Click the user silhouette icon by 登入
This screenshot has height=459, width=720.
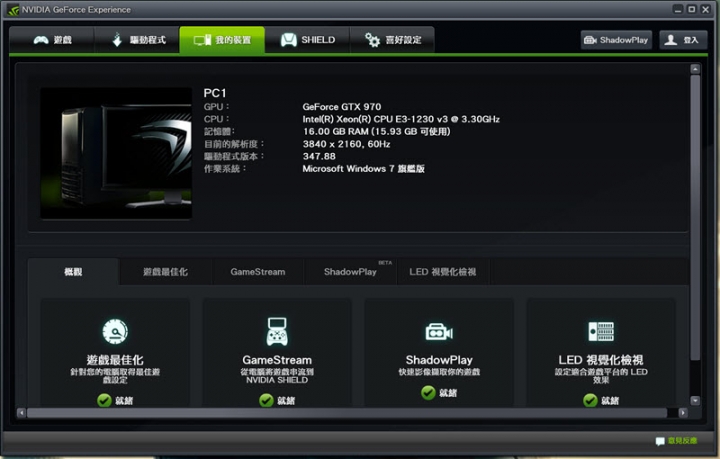671,40
